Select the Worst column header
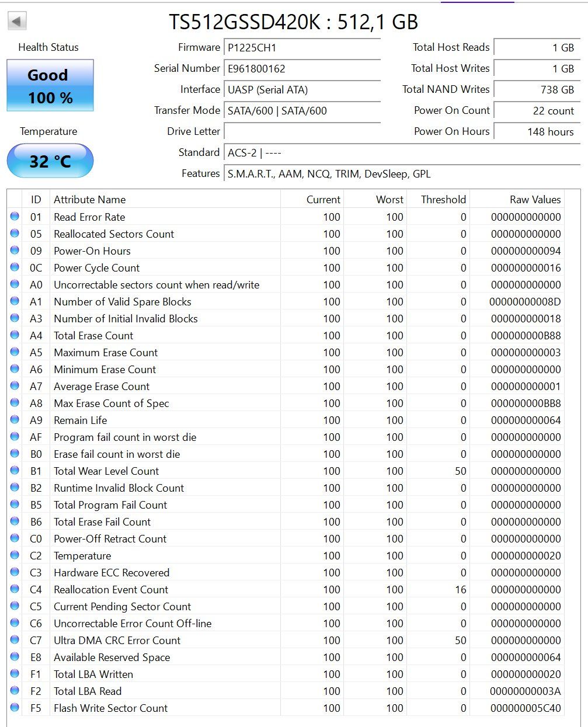Image resolution: width=588 pixels, height=727 pixels. click(375, 199)
